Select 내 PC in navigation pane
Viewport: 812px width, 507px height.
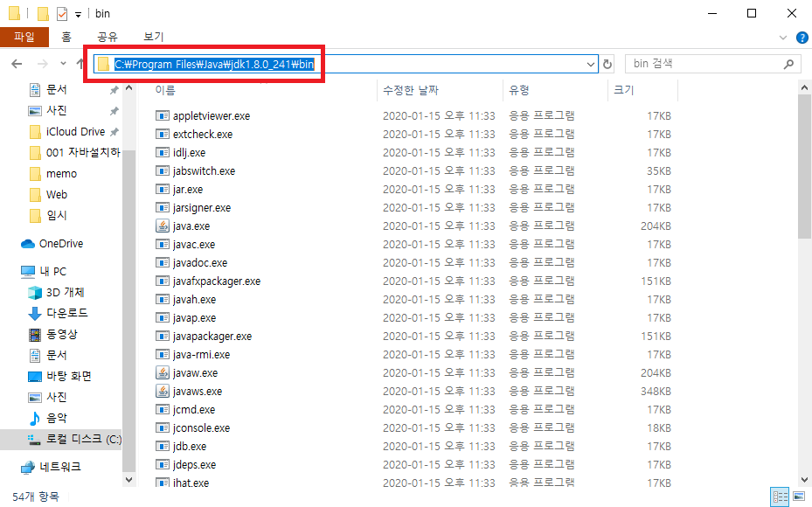click(52, 271)
